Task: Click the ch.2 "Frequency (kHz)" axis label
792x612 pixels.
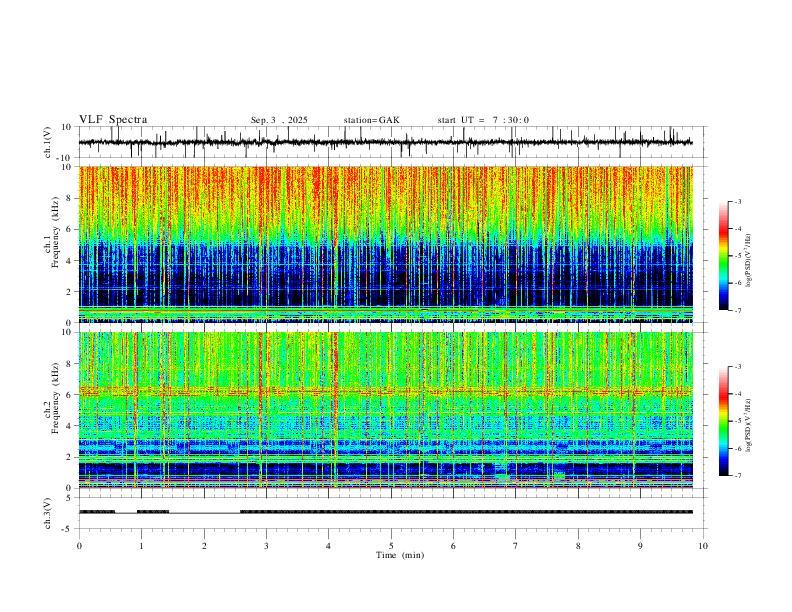Action: click(56, 398)
